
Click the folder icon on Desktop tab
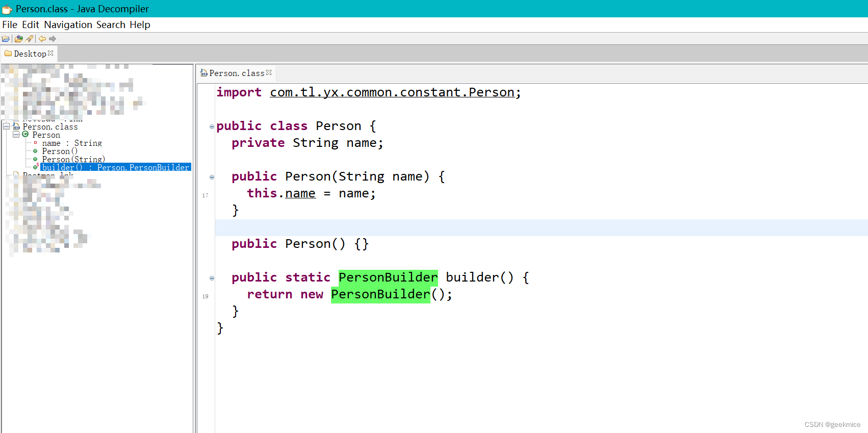[8, 53]
